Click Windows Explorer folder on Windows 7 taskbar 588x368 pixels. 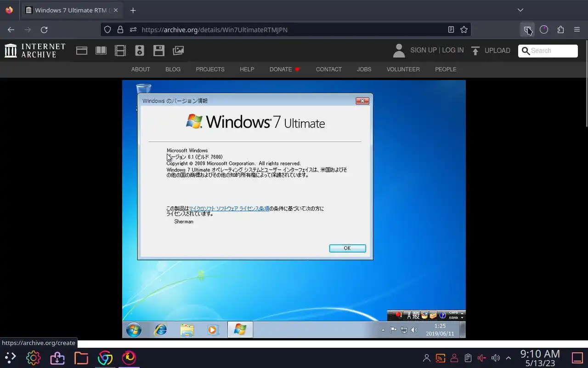coord(187,329)
